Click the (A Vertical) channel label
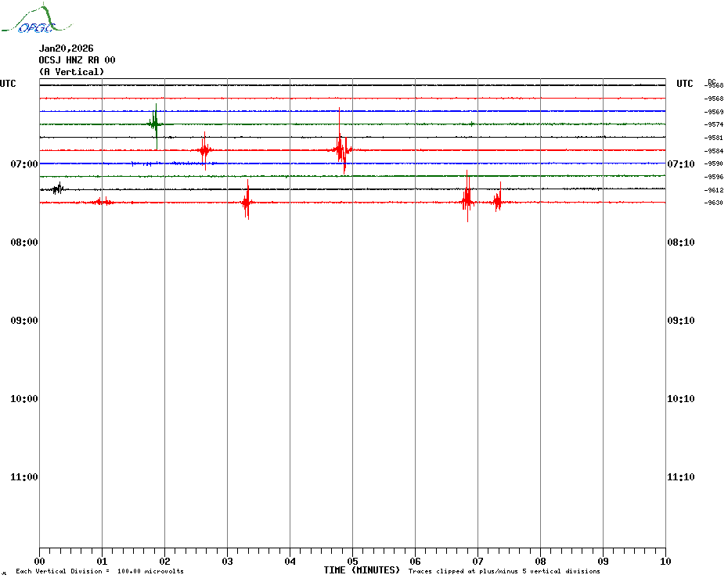The height and width of the screenshot is (582, 728). (71, 72)
